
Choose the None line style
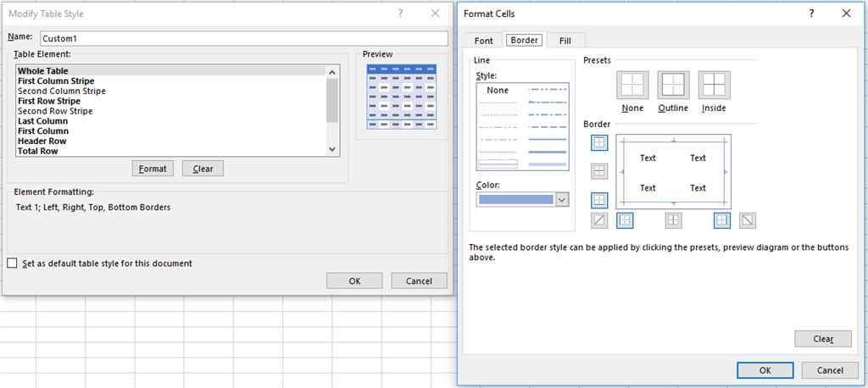pos(497,90)
